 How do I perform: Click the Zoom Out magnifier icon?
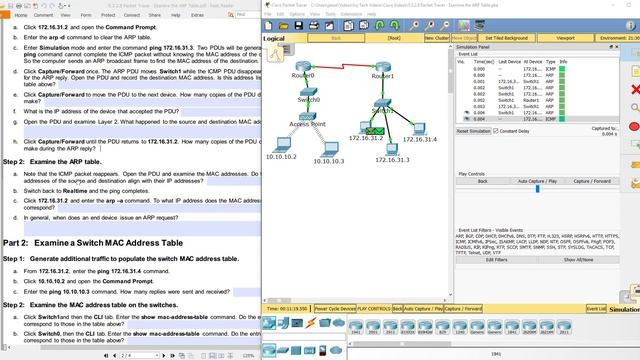(445, 26)
